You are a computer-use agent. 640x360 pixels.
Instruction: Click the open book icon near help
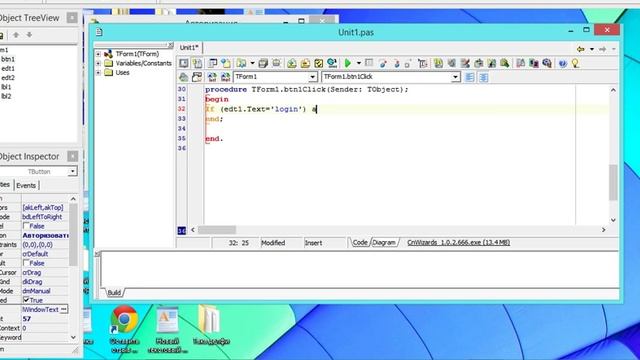(520, 63)
